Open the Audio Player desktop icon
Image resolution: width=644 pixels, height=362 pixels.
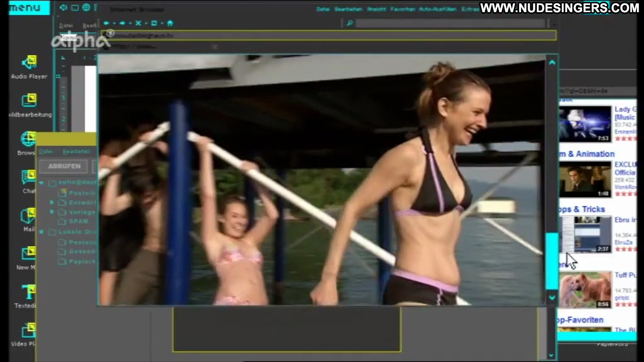pyautogui.click(x=29, y=62)
